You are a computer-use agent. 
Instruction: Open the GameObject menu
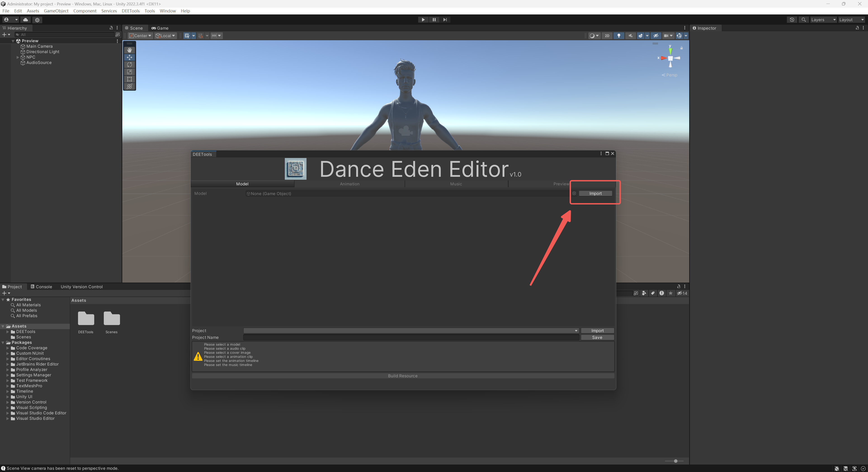point(56,11)
